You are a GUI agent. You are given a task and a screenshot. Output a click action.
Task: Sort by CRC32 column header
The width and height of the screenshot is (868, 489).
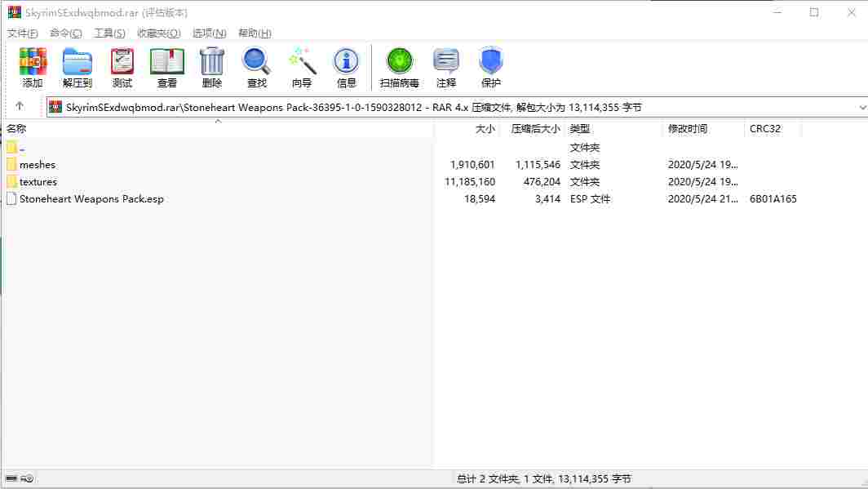tap(765, 128)
